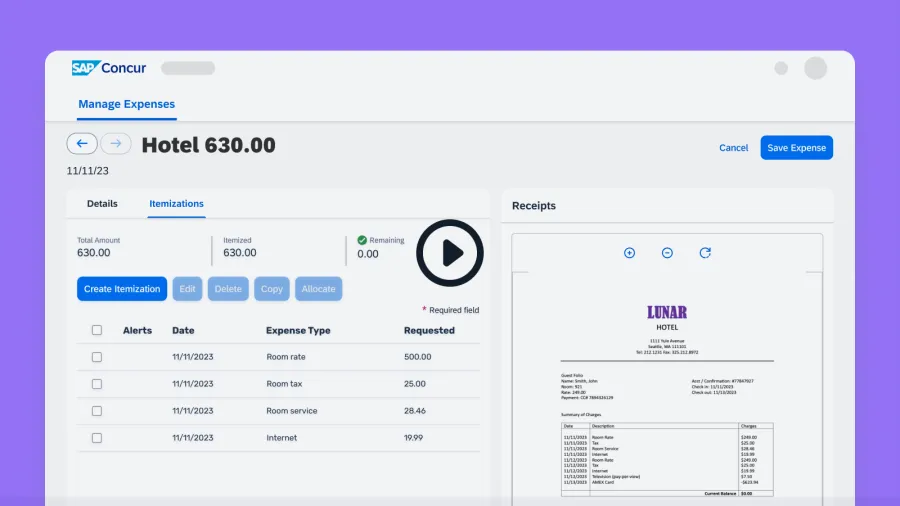Viewport: 900px width, 506px height.
Task: Click the Room rate row date 11/11/2023
Action: [x=192, y=357]
